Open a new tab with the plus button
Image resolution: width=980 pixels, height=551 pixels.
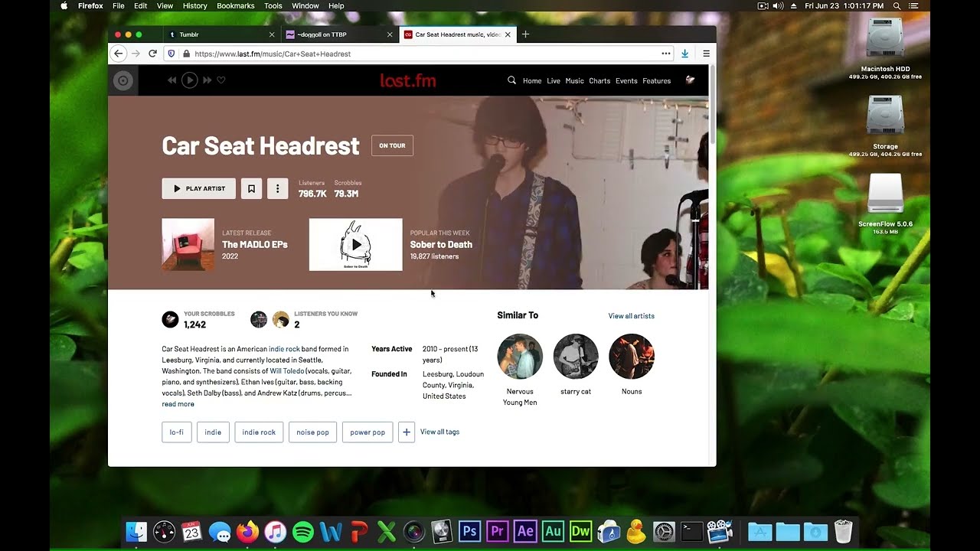(525, 34)
